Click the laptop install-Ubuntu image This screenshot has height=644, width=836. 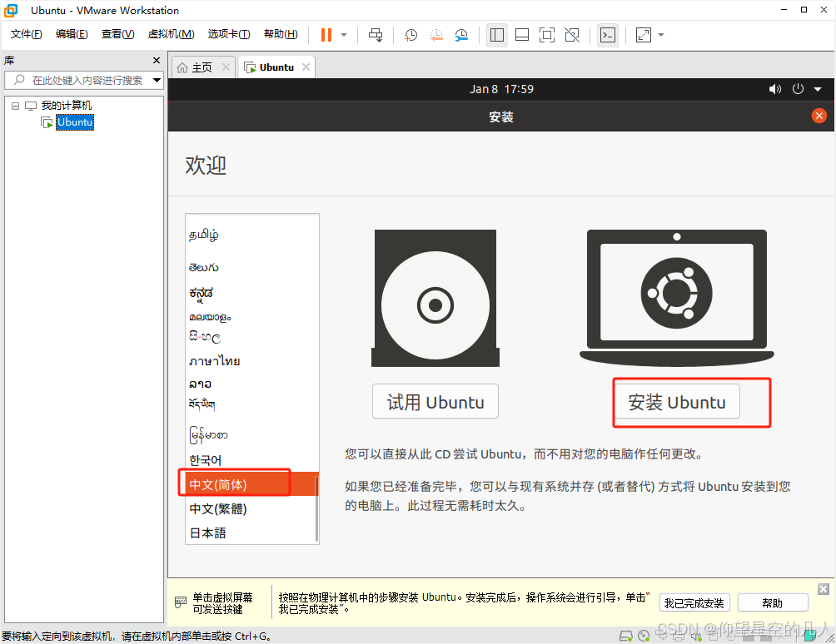point(677,298)
